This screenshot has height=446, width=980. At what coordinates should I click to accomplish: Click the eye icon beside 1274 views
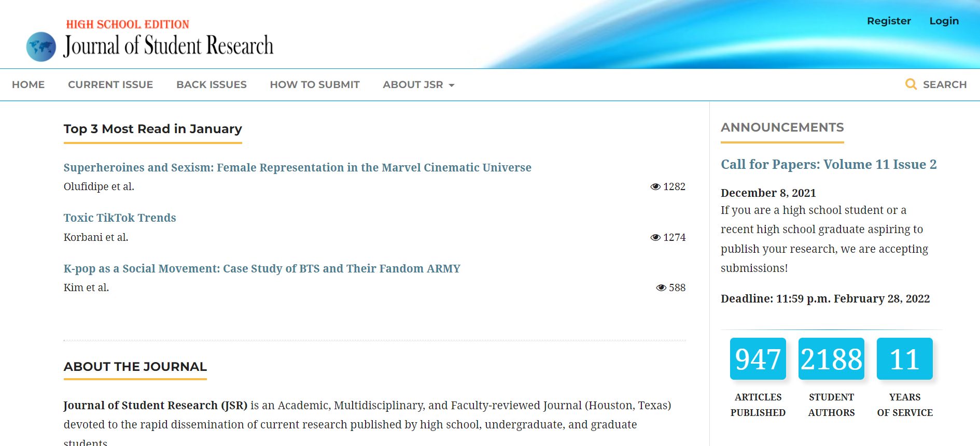655,237
